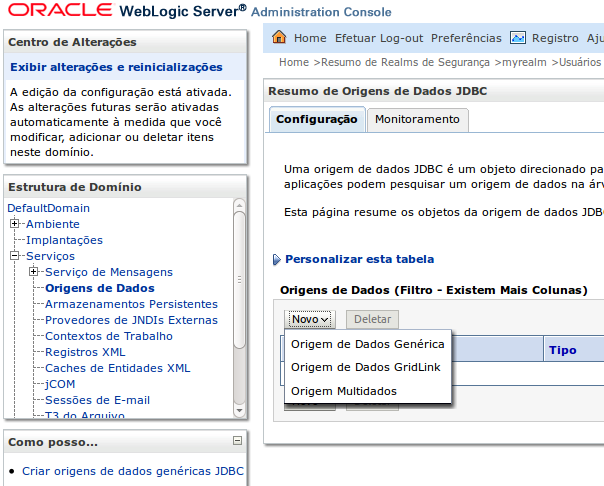Image resolution: width=604 pixels, height=486 pixels.
Task: Expand the Serviço de Mensagens node
Action: click(34, 272)
